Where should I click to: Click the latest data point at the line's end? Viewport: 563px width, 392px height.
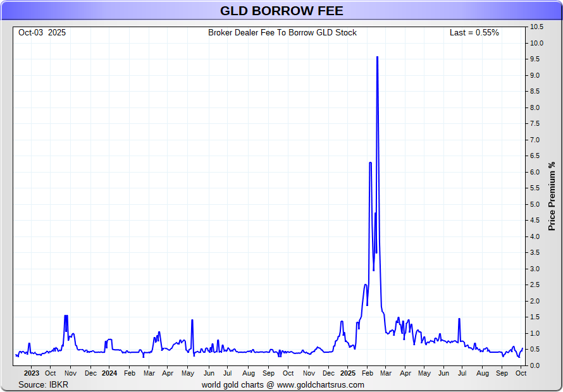pos(522,348)
